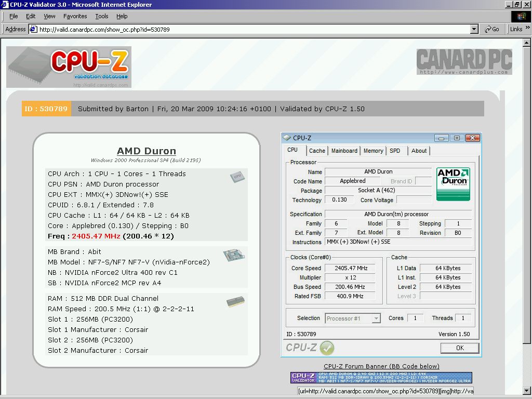532x399 pixels.
Task: Click the Multiplier x 12 value
Action: 351,277
